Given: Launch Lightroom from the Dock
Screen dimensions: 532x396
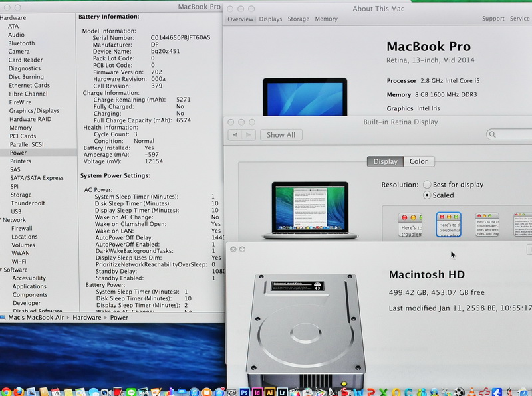Looking at the screenshot, I should [x=282, y=392].
